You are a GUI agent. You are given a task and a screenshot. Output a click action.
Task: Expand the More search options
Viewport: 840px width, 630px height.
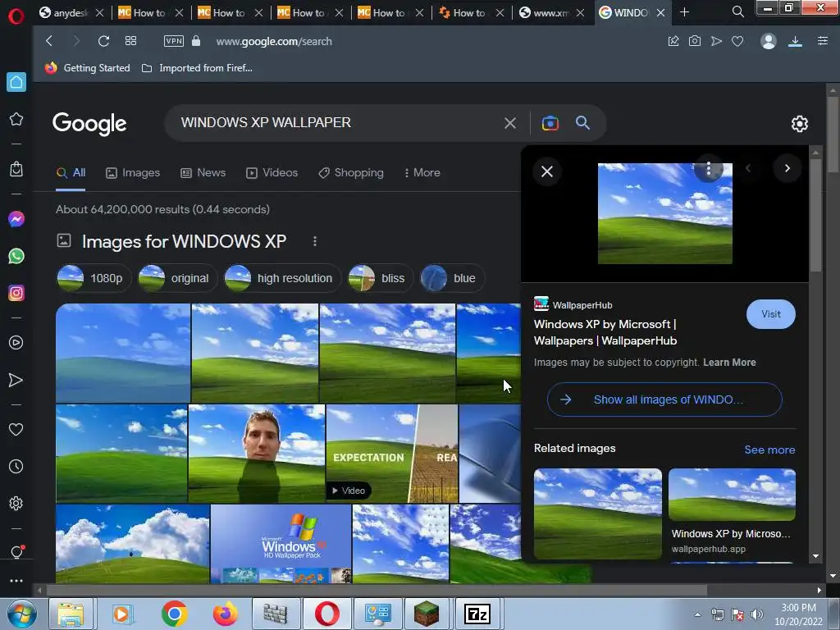coord(422,172)
